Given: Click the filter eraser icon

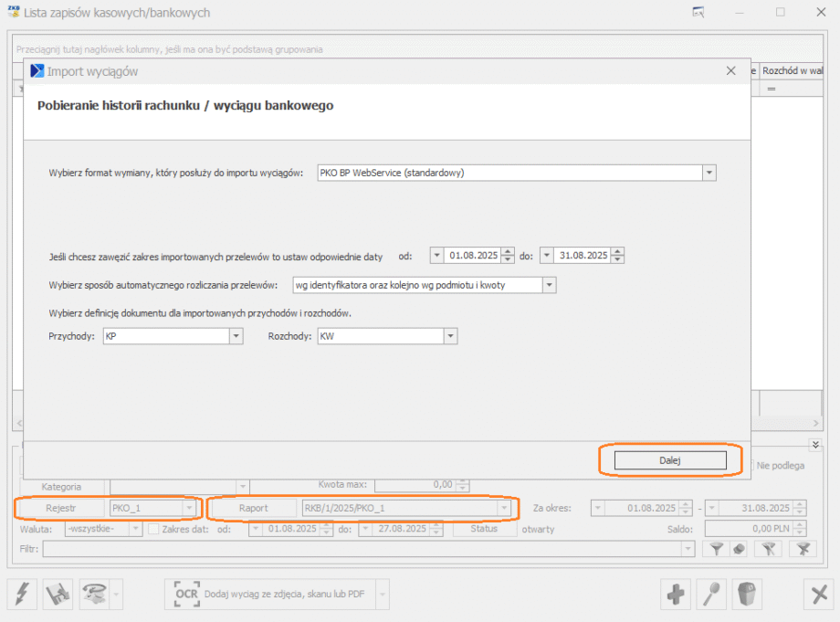Looking at the screenshot, I should coord(740,549).
